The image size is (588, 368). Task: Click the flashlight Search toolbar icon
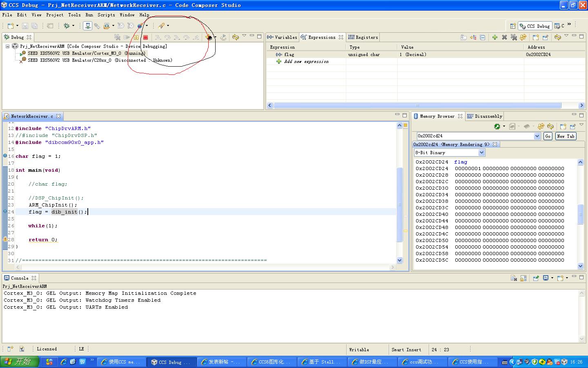(161, 26)
